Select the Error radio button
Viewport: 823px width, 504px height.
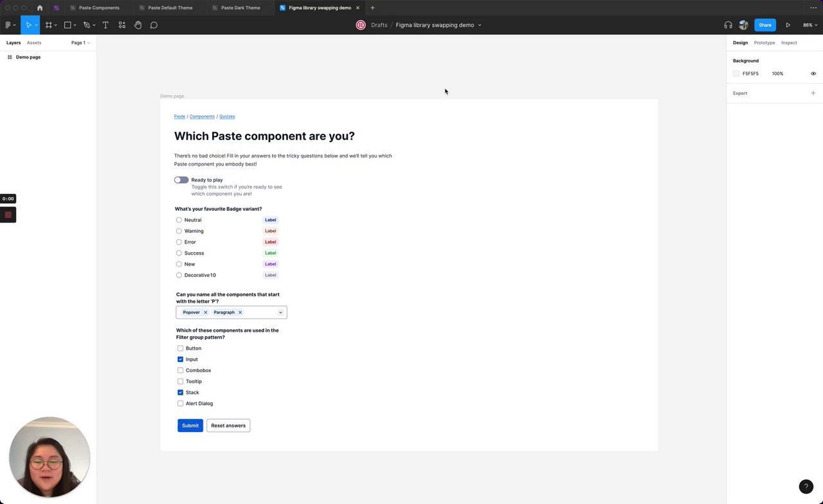click(179, 242)
